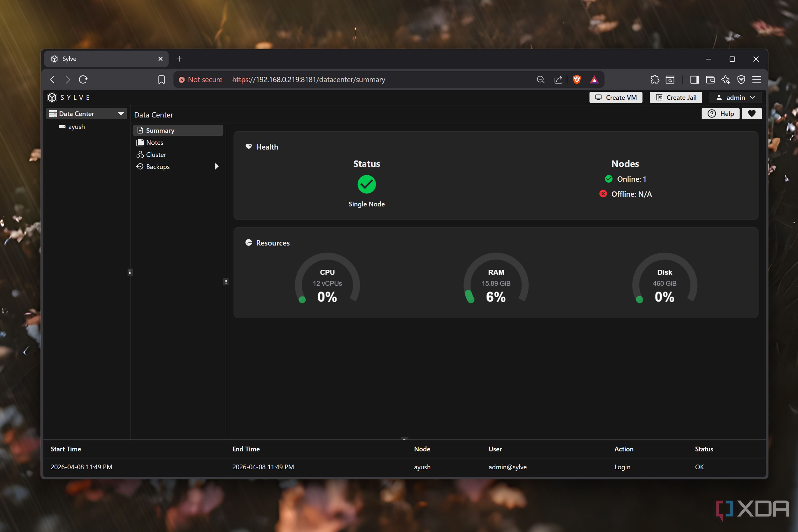Click the bottom log panel resize handle
Screen dimensions: 798x532
[x=404, y=439]
